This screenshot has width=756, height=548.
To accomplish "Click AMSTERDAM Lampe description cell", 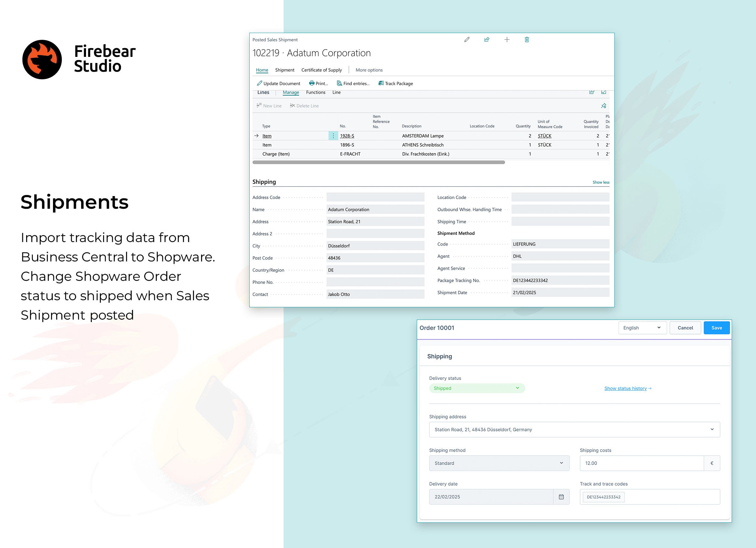I will click(x=423, y=136).
